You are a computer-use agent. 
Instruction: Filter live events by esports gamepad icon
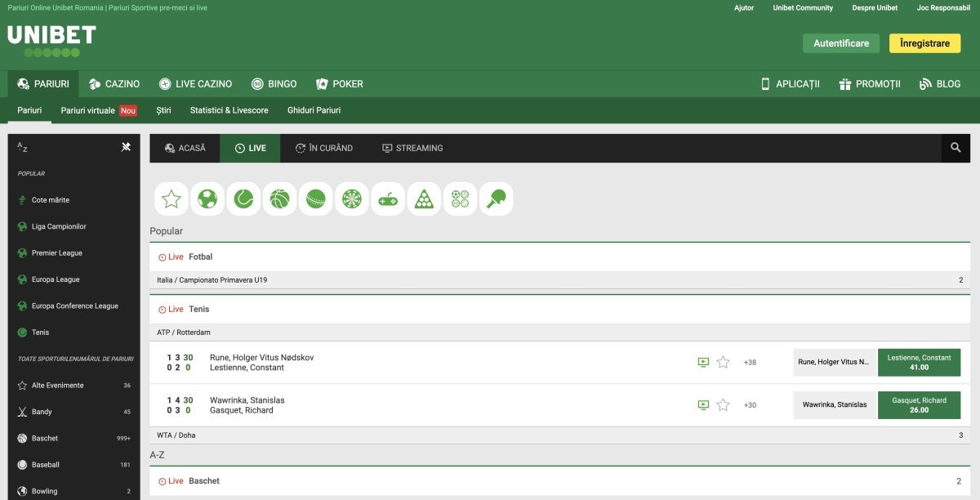pos(388,199)
